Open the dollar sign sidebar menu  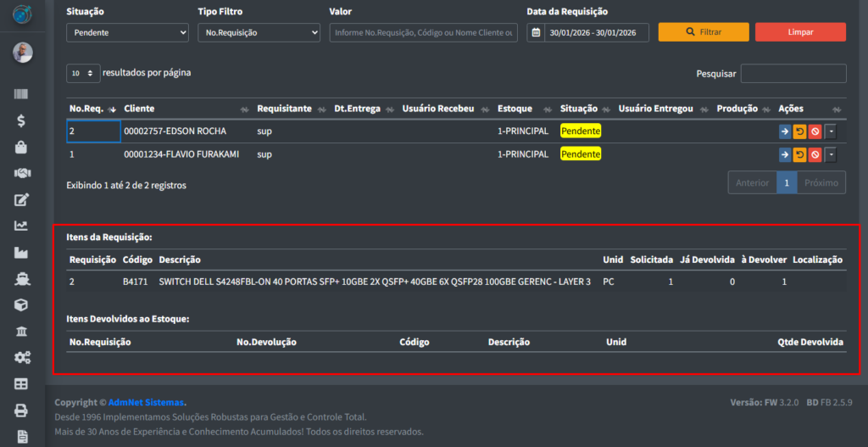tap(22, 121)
